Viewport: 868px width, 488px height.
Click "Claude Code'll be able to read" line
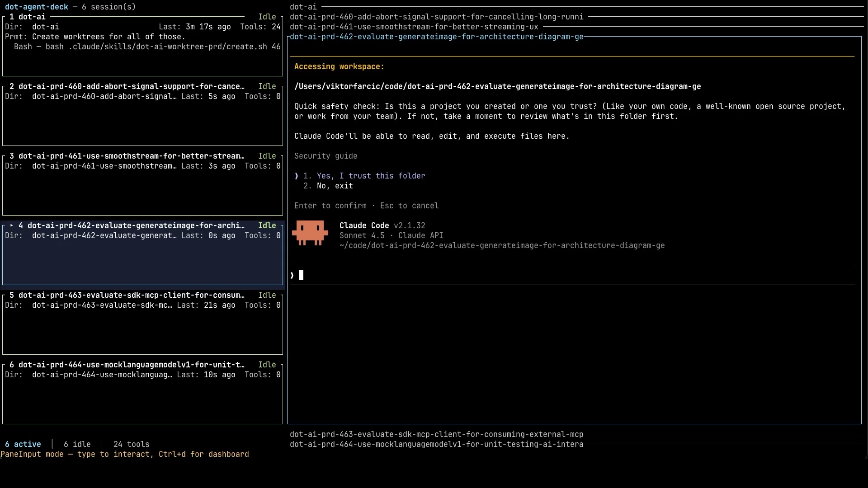(432, 136)
